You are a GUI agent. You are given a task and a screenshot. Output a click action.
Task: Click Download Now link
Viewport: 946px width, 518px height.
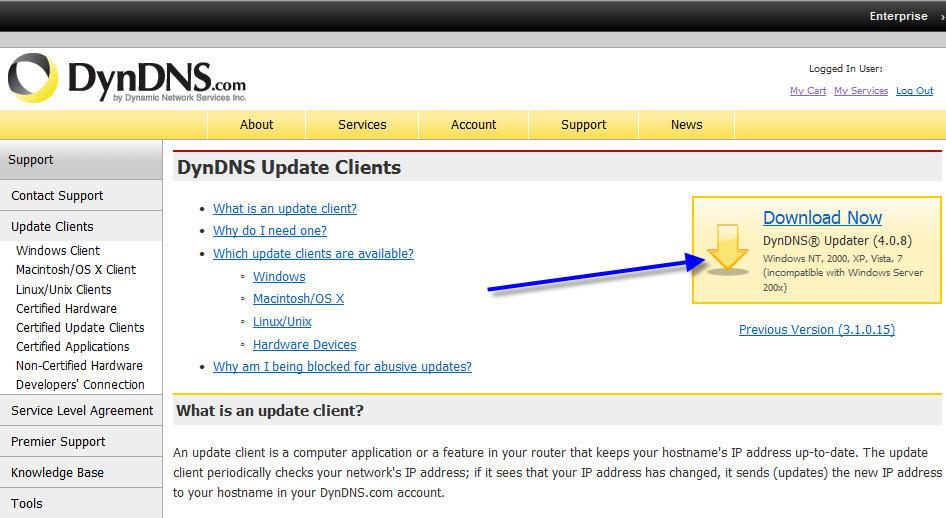coord(822,218)
